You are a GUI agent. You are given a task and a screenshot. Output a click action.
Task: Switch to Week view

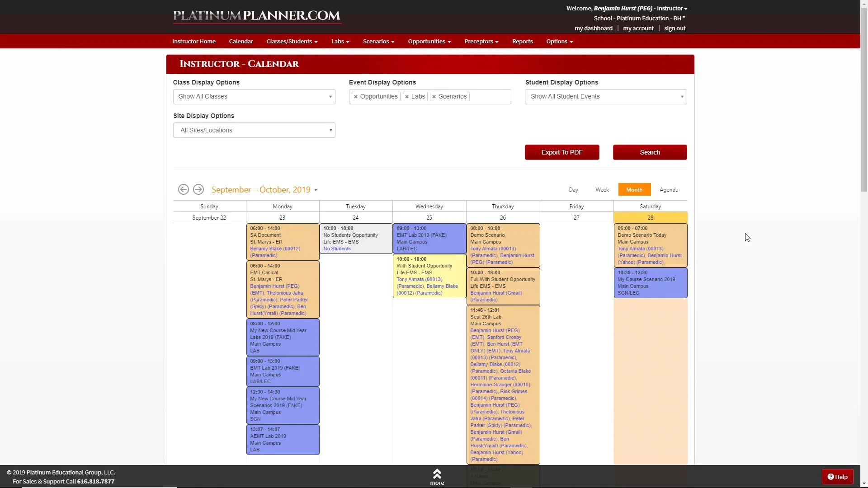(x=602, y=189)
